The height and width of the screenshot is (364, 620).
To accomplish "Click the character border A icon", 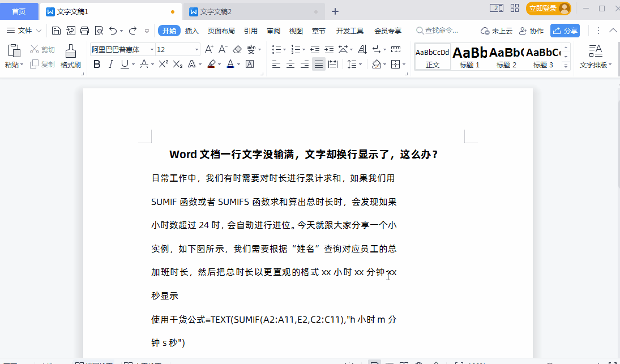I will tap(250, 64).
